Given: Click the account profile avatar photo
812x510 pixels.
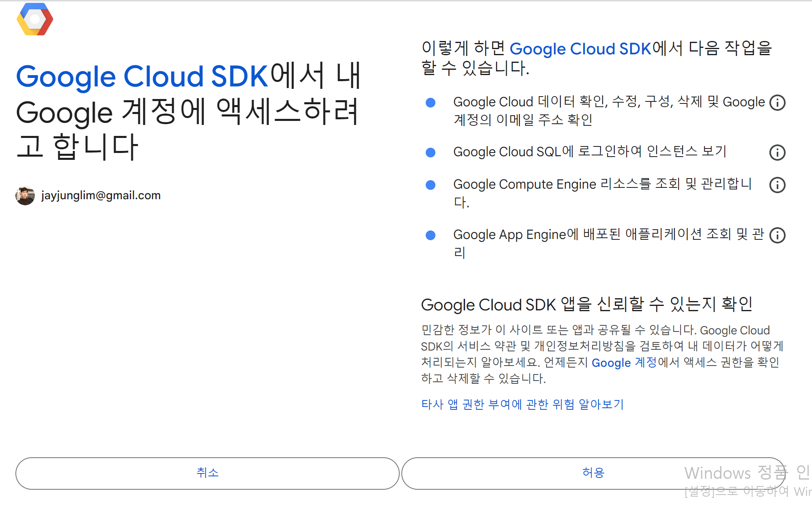Looking at the screenshot, I should (25, 196).
